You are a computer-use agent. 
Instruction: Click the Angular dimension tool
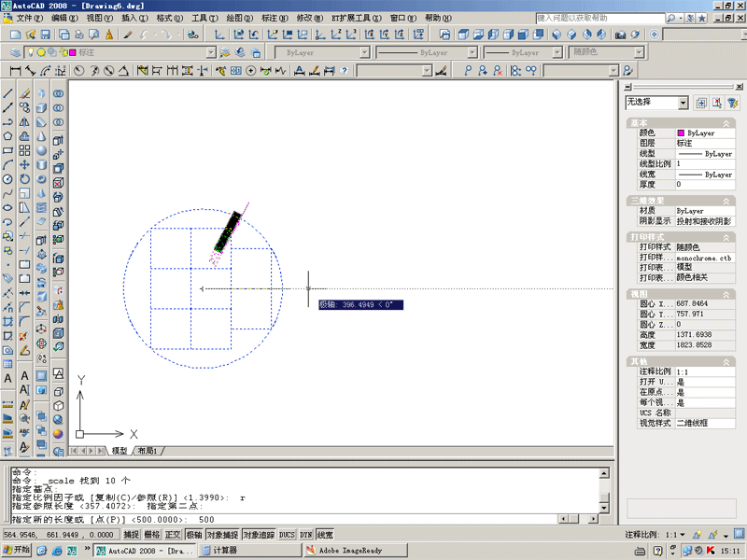click(x=123, y=71)
